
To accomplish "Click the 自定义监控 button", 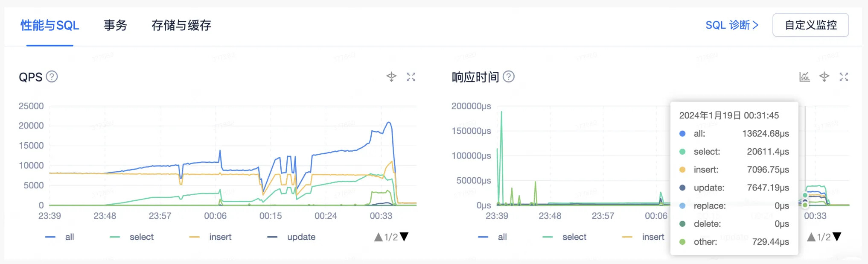I will click(x=810, y=25).
